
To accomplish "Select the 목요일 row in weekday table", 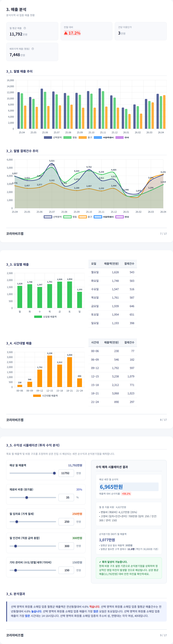I will pyautogui.click(x=113, y=298).
